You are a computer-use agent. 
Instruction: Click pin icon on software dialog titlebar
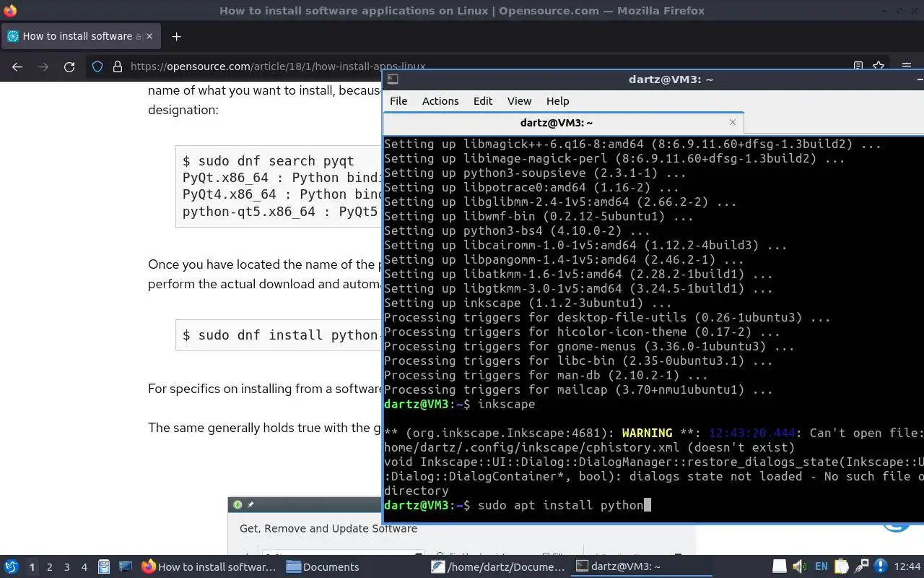point(250,504)
